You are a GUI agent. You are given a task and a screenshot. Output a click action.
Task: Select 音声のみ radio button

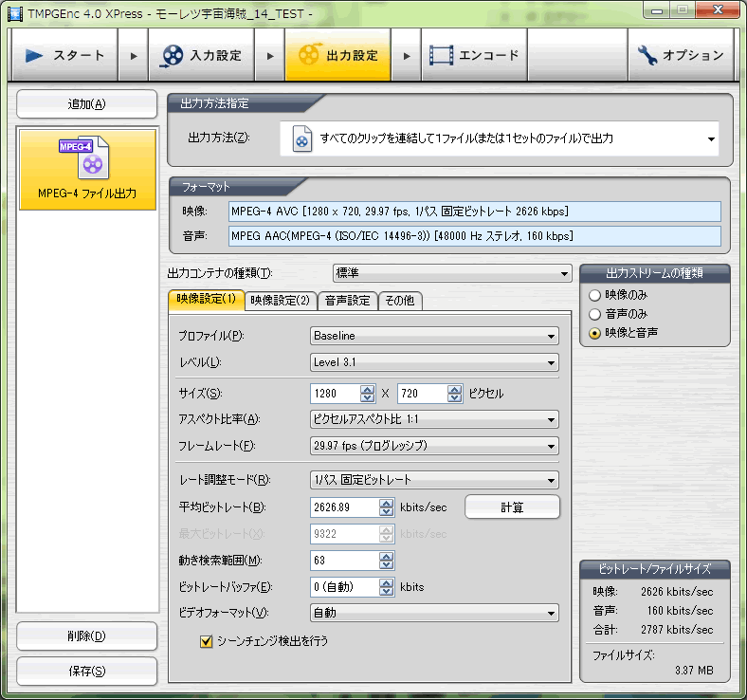click(594, 315)
